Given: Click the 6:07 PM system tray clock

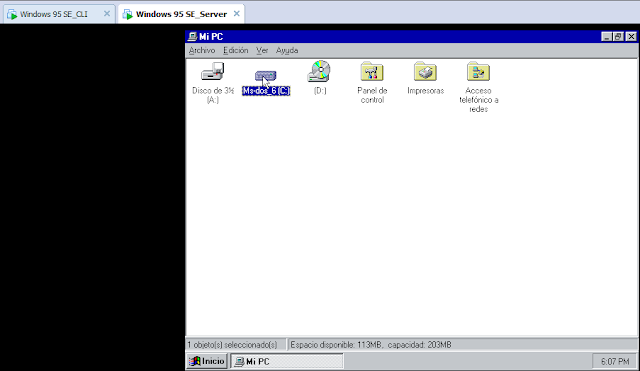Looking at the screenshot, I should [x=615, y=362].
